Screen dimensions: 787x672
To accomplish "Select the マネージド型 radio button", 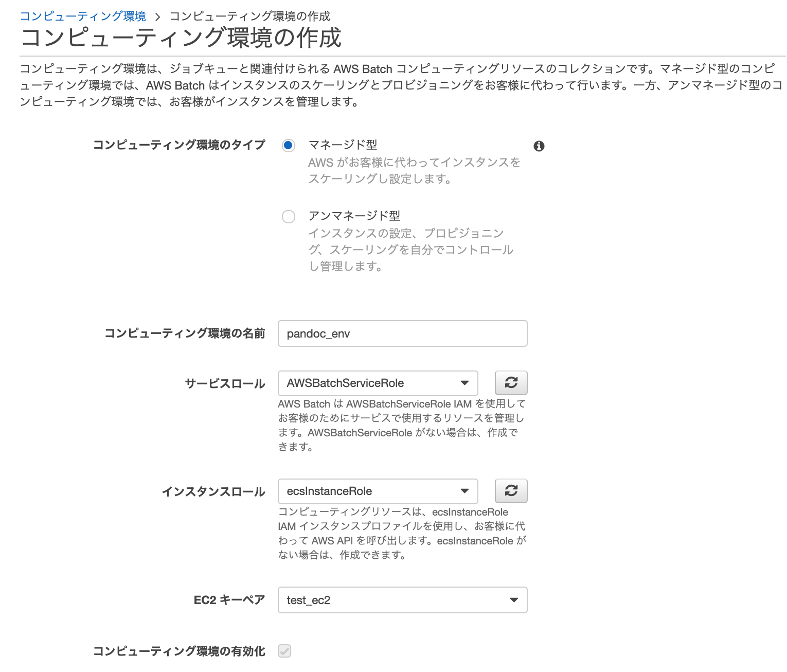I will click(x=289, y=146).
